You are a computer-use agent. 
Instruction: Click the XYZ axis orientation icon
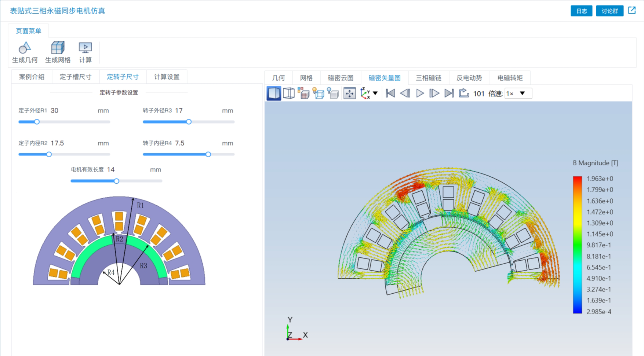tap(365, 93)
